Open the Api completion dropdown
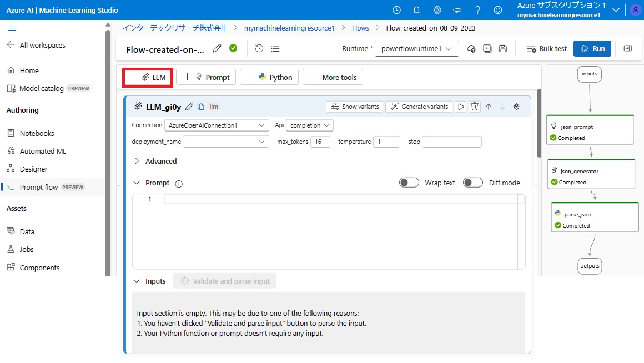 click(x=310, y=125)
